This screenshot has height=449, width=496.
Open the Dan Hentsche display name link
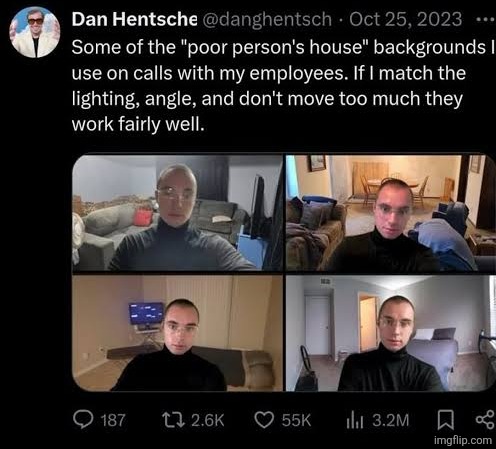(x=134, y=19)
